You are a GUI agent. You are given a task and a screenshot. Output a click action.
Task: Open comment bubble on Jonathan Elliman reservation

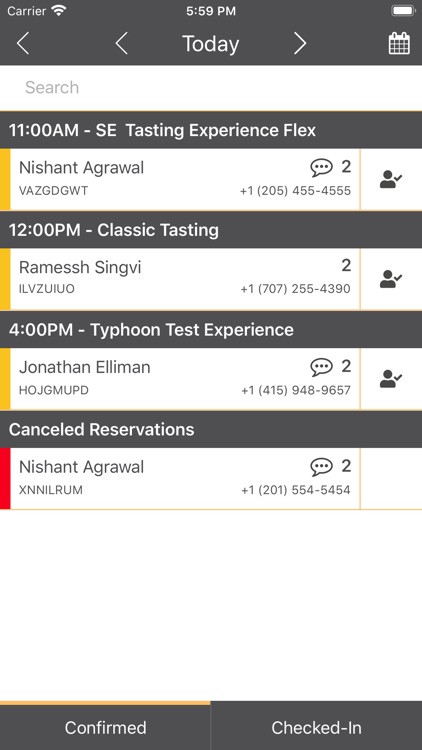[321, 367]
